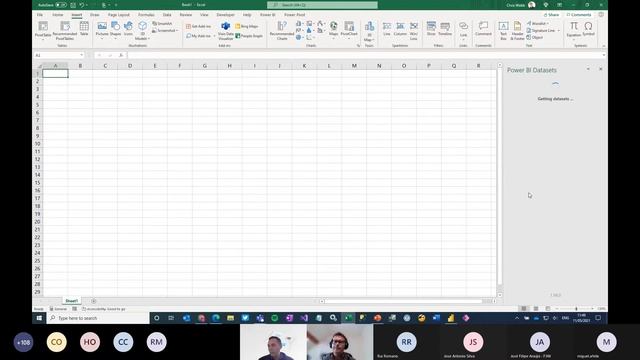Viewport: 640px width, 360px height.
Task: Click the Search box in title bar
Action: coord(322,5)
